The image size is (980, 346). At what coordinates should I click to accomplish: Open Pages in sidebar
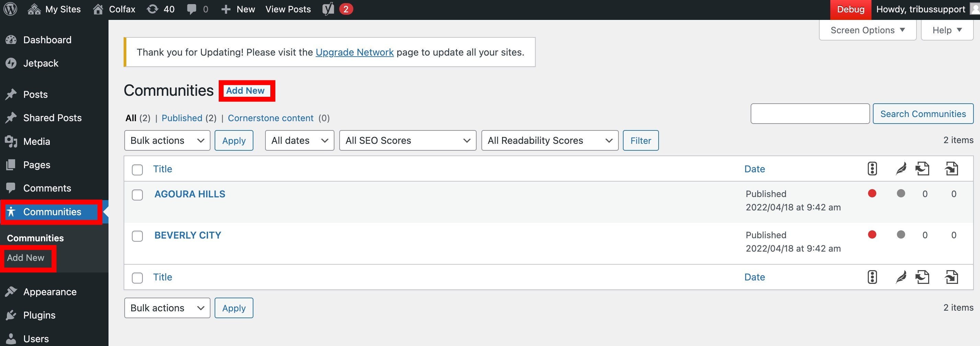tap(36, 165)
